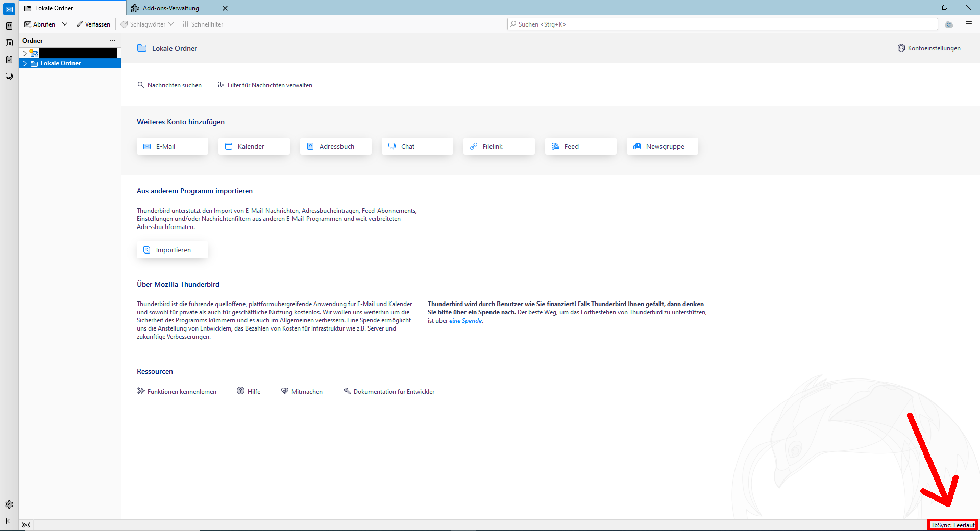Open the Calendar icon in the sidebar

point(9,43)
